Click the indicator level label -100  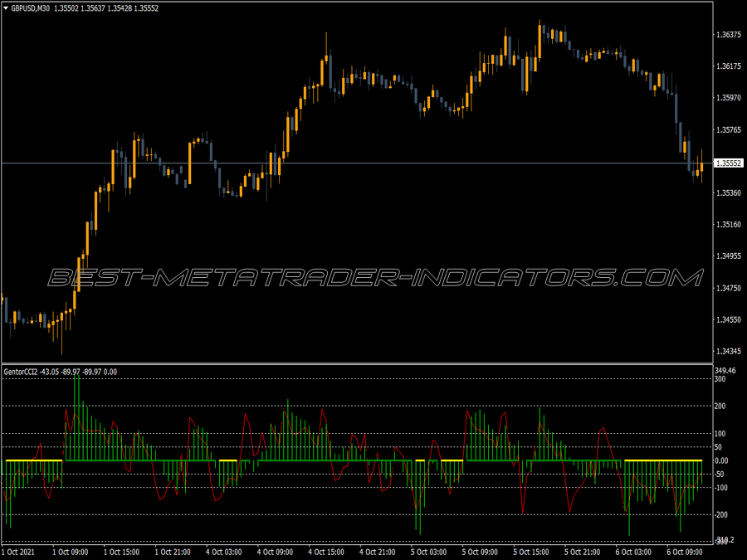(720, 488)
